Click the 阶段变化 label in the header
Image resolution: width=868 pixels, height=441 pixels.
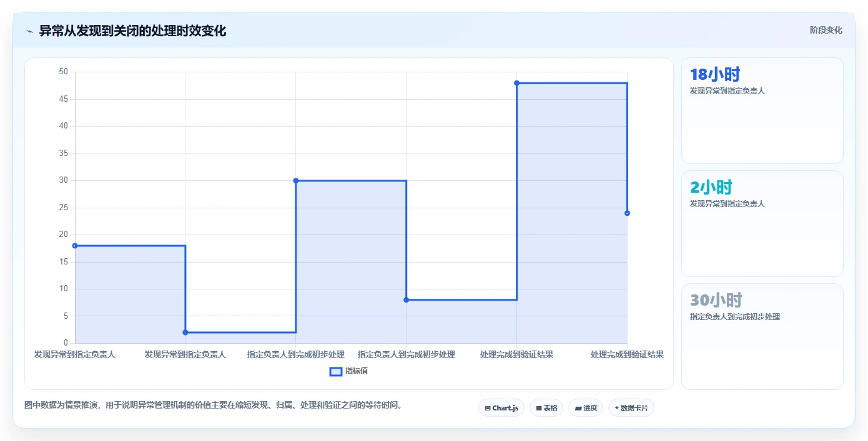pos(826,30)
